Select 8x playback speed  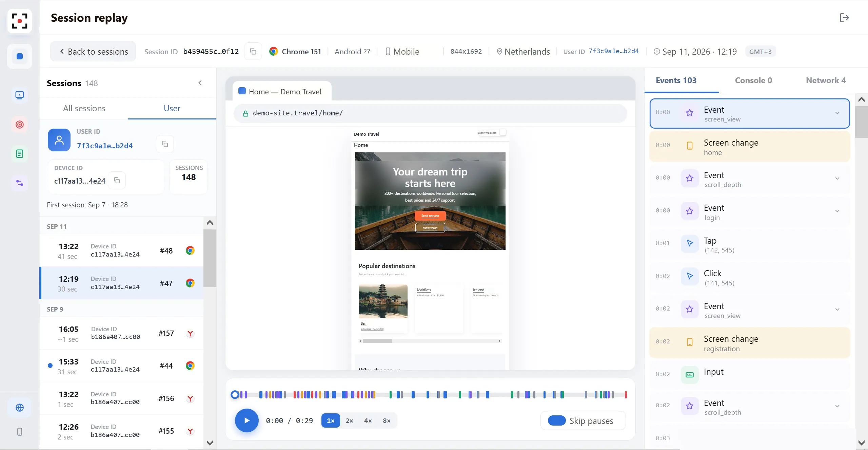point(387,421)
